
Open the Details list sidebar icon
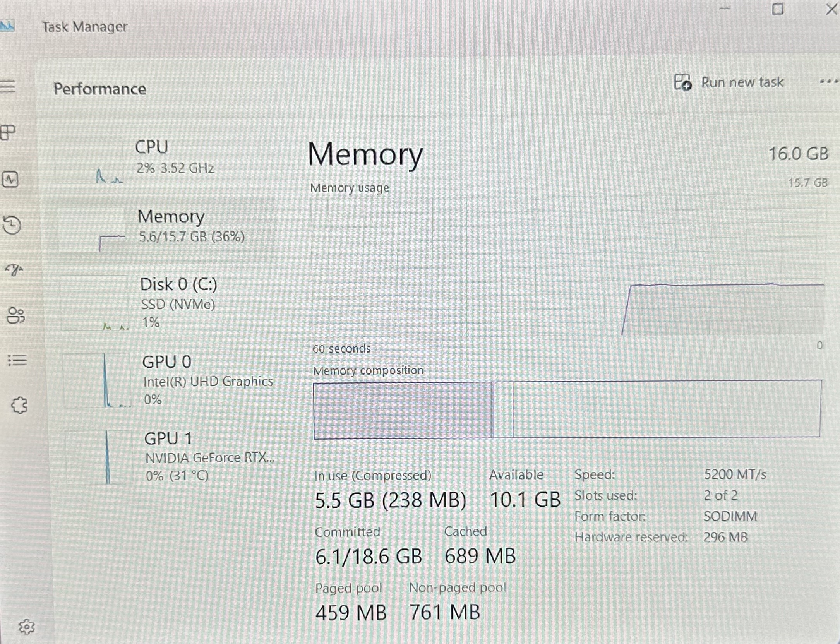click(x=17, y=360)
